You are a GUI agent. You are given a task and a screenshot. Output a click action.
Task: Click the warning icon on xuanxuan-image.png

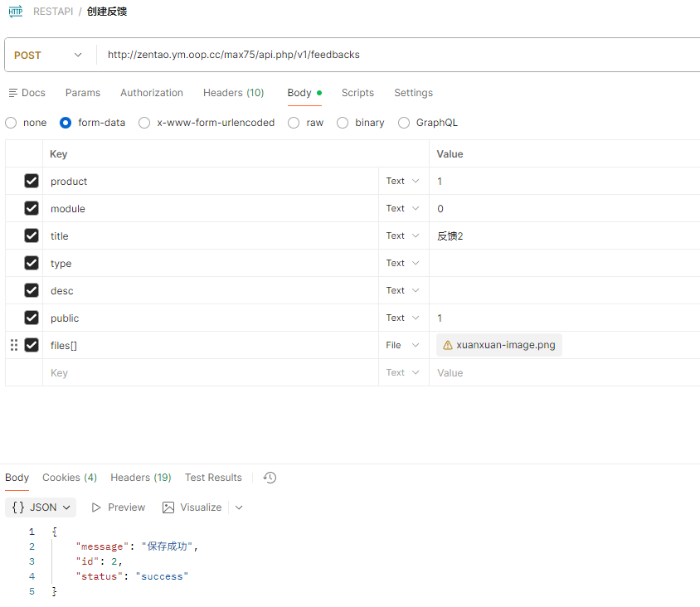click(448, 345)
